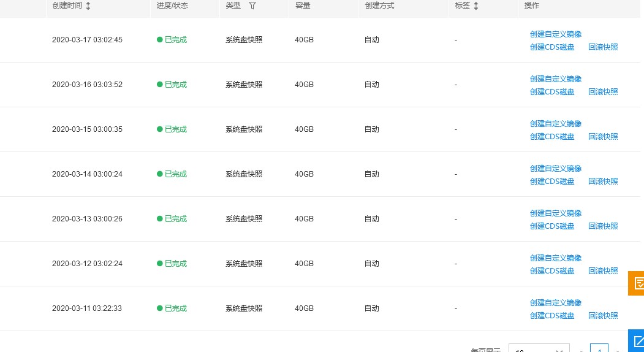Image resolution: width=644 pixels, height=352 pixels.
Task: Create custom image from 2020-03-14 snapshot
Action: (x=555, y=169)
